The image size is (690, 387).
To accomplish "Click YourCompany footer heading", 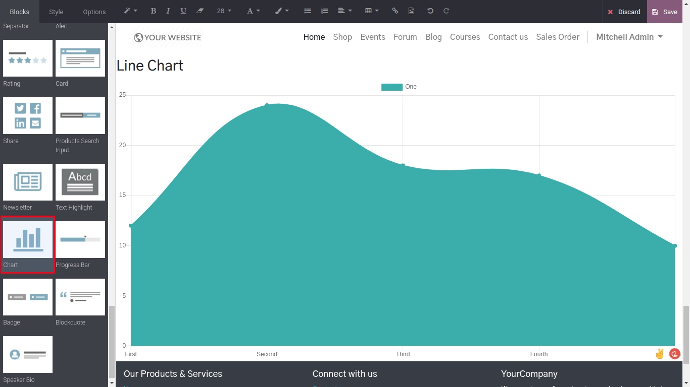I will tap(529, 374).
